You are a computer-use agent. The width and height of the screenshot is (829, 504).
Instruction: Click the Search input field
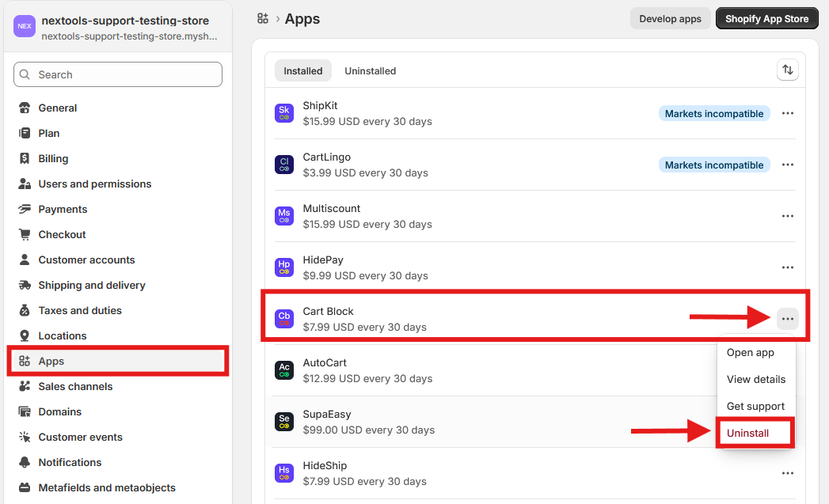[119, 74]
